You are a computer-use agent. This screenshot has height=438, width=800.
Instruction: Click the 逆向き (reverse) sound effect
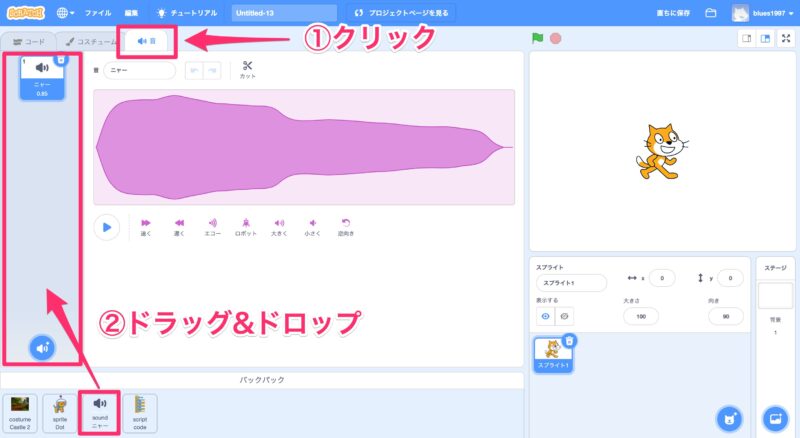tap(346, 226)
